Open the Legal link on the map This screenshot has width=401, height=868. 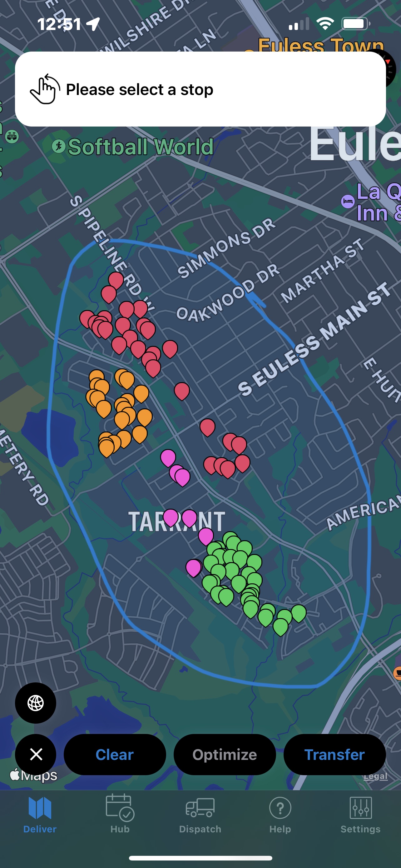(375, 776)
